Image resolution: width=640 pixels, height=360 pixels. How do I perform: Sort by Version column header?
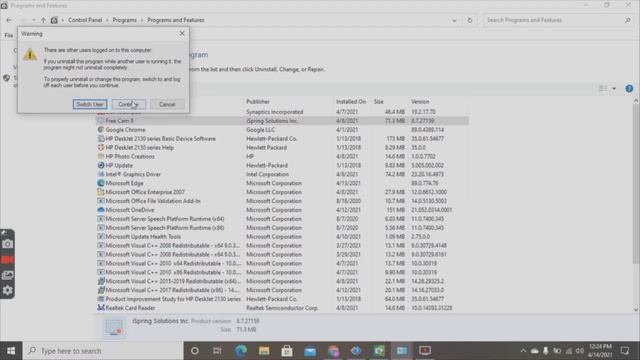[420, 102]
